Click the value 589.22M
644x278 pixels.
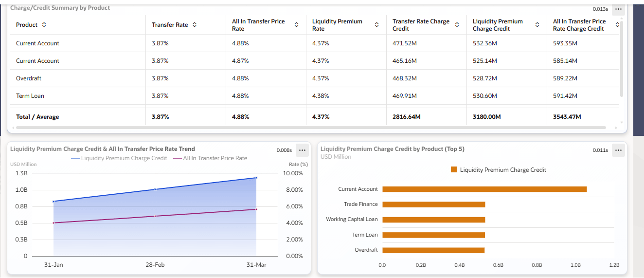(x=565, y=78)
